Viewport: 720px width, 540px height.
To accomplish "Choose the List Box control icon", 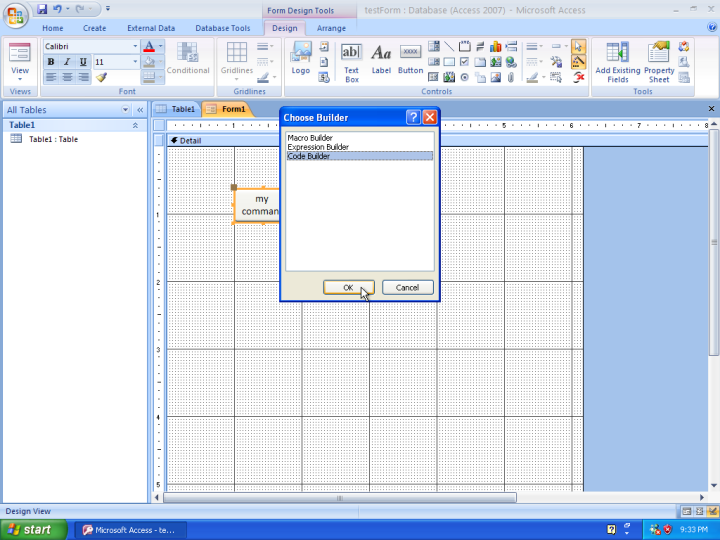I will (x=434, y=62).
